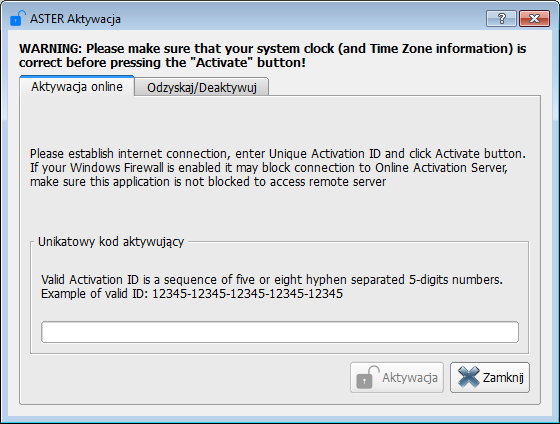Click the Unikatowy kod aktywujący group label
This screenshot has height=424, width=560.
tap(111, 242)
